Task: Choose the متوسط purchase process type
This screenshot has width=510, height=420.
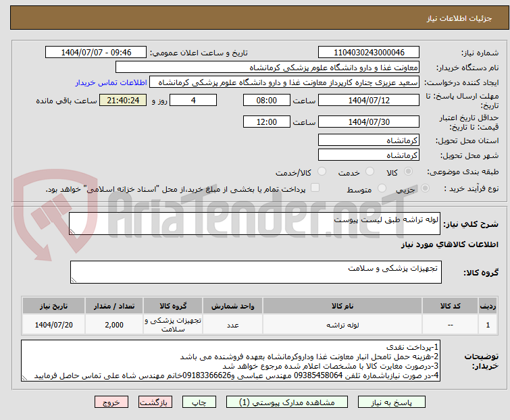Action: 382,188
